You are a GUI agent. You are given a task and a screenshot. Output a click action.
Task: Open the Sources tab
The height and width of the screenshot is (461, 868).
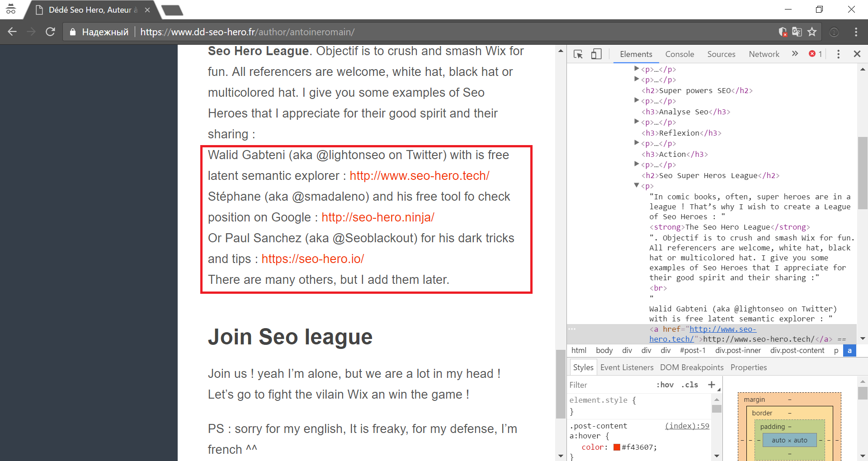721,54
